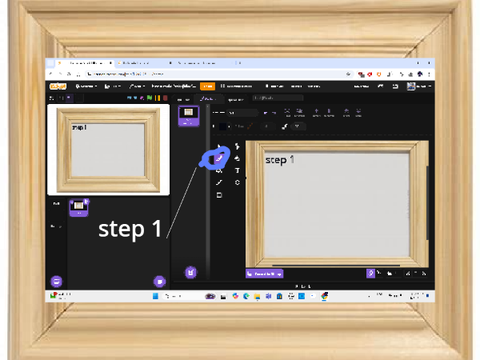Select the Rectangle tool
480x360 pixels.
tap(219, 195)
